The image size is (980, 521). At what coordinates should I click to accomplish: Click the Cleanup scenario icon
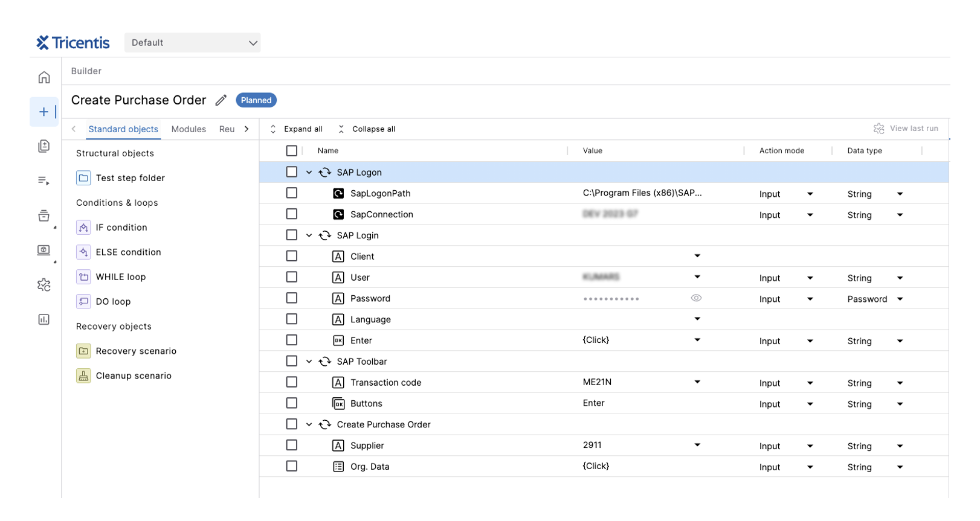pyautogui.click(x=83, y=376)
